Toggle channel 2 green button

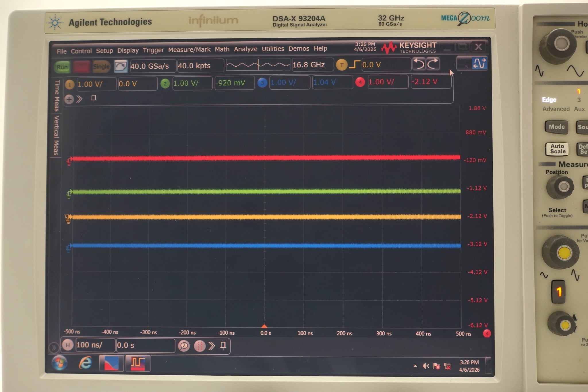[165, 84]
